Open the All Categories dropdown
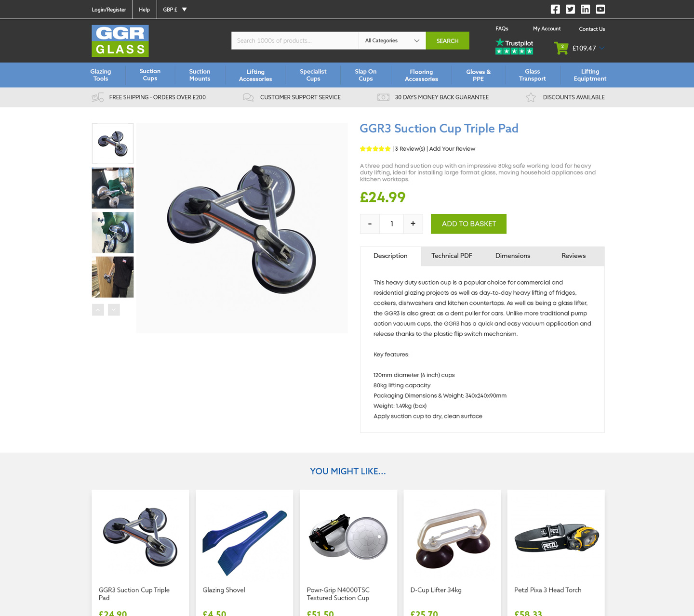Screen dimensions: 694x616 392,40
